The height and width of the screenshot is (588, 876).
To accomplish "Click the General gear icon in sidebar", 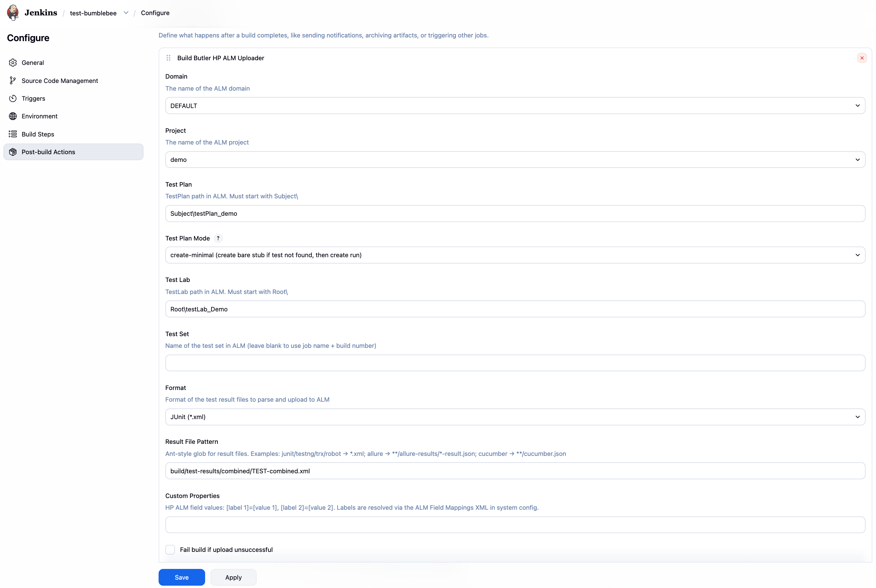I will click(13, 63).
